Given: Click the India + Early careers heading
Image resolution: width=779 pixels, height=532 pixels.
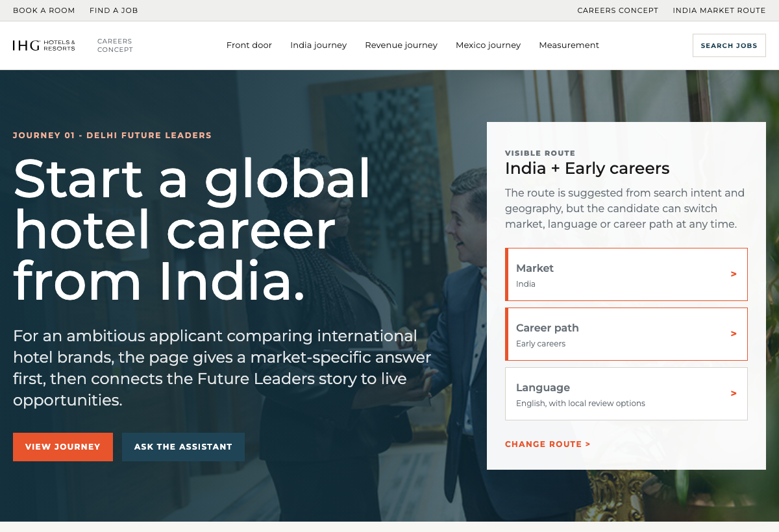Looking at the screenshot, I should pyautogui.click(x=587, y=169).
